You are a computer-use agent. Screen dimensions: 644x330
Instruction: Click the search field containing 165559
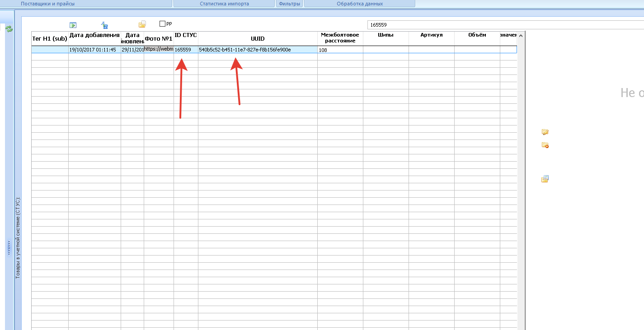tap(505, 25)
